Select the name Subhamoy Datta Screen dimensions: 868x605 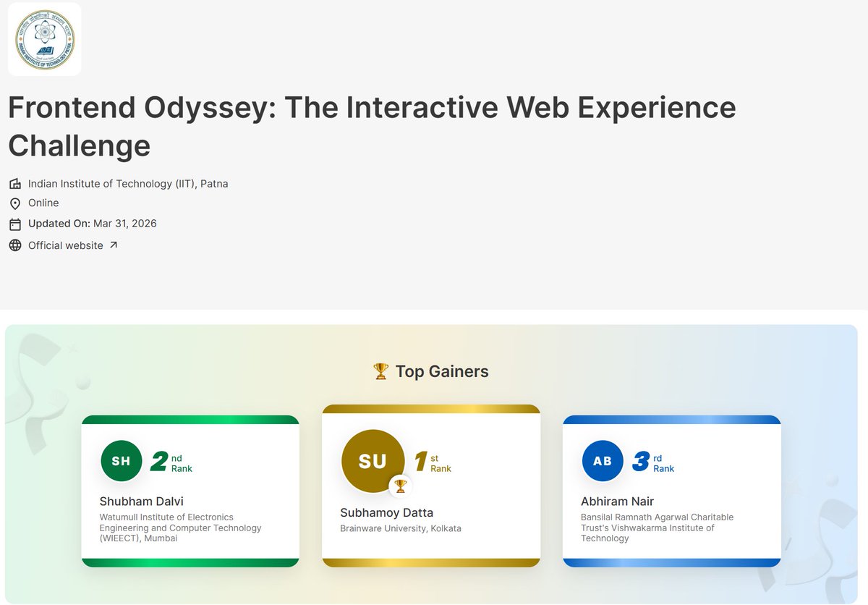387,513
